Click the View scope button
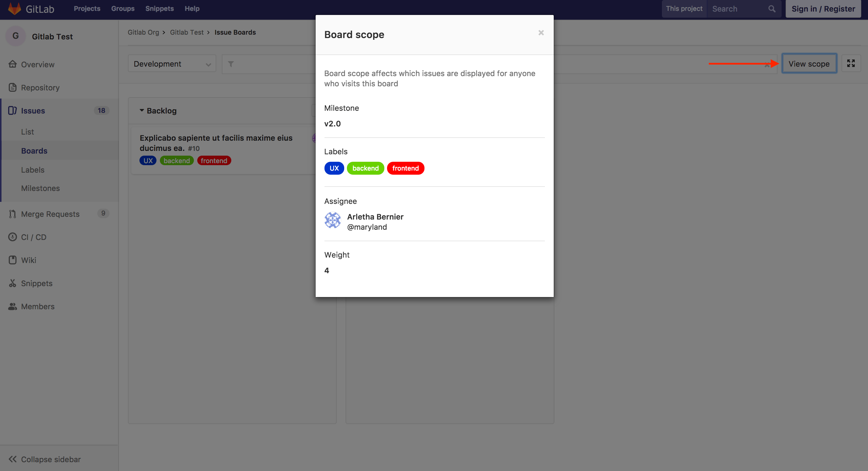The width and height of the screenshot is (868, 471). [x=809, y=64]
